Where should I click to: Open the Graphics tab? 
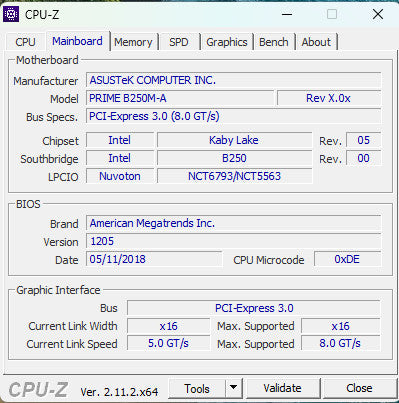click(227, 42)
